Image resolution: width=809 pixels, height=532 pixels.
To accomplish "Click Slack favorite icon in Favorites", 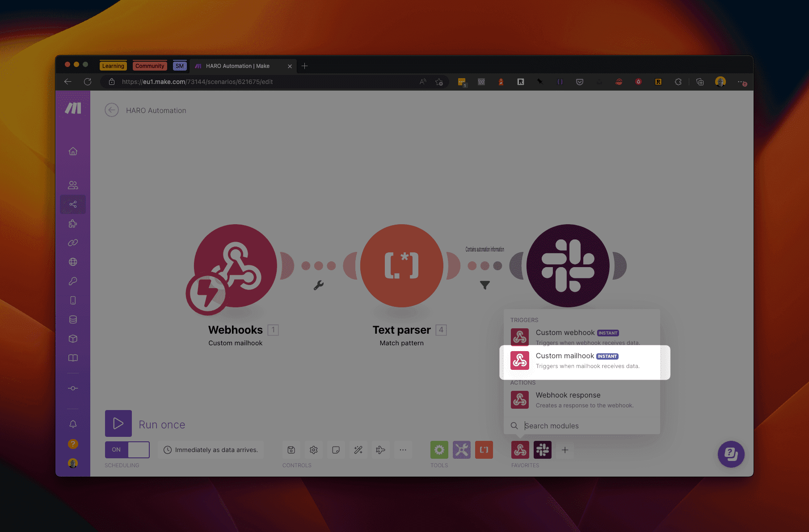I will 543,450.
